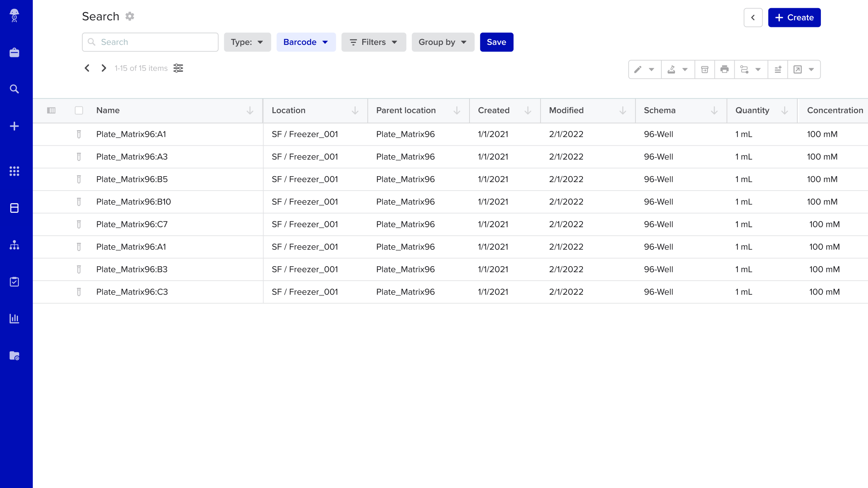This screenshot has width=868, height=488.
Task: Click the transfer sample tube-to-tray icon
Action: [671, 69]
